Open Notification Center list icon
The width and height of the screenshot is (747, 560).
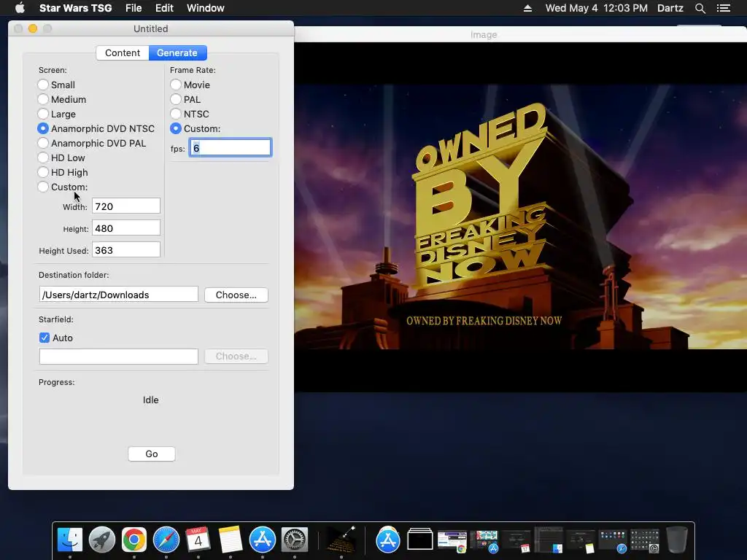[724, 8]
